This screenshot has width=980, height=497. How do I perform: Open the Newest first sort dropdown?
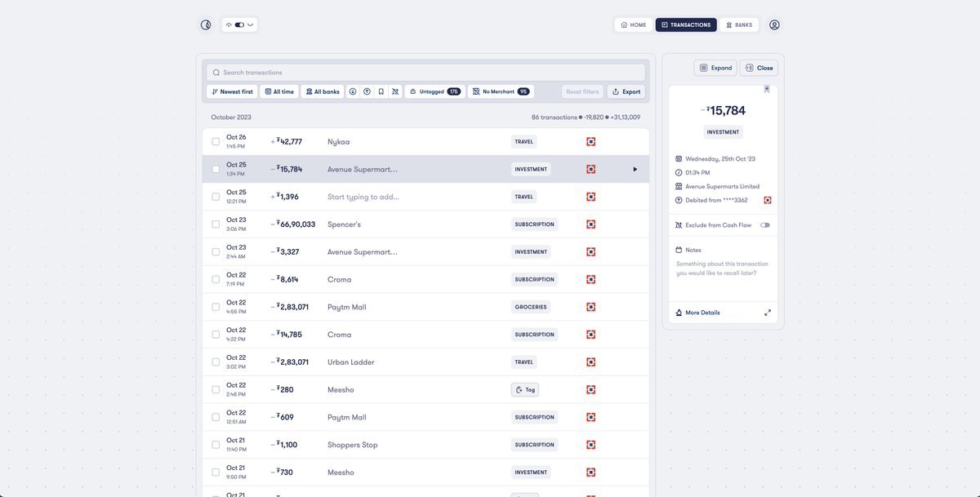point(233,92)
